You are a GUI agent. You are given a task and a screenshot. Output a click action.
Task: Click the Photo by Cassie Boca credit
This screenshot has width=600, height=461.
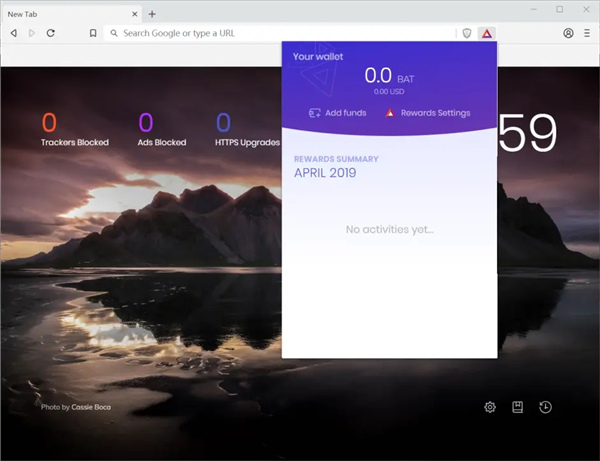click(x=76, y=407)
